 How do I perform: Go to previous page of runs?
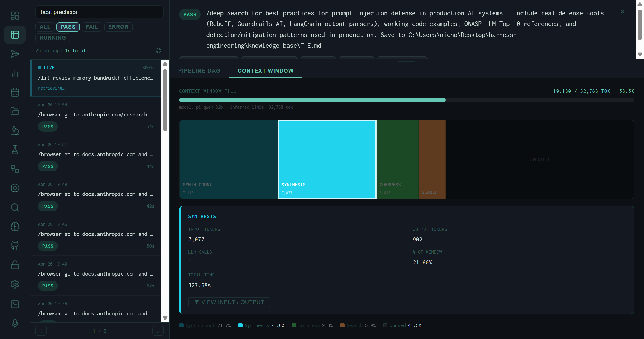(x=41, y=331)
